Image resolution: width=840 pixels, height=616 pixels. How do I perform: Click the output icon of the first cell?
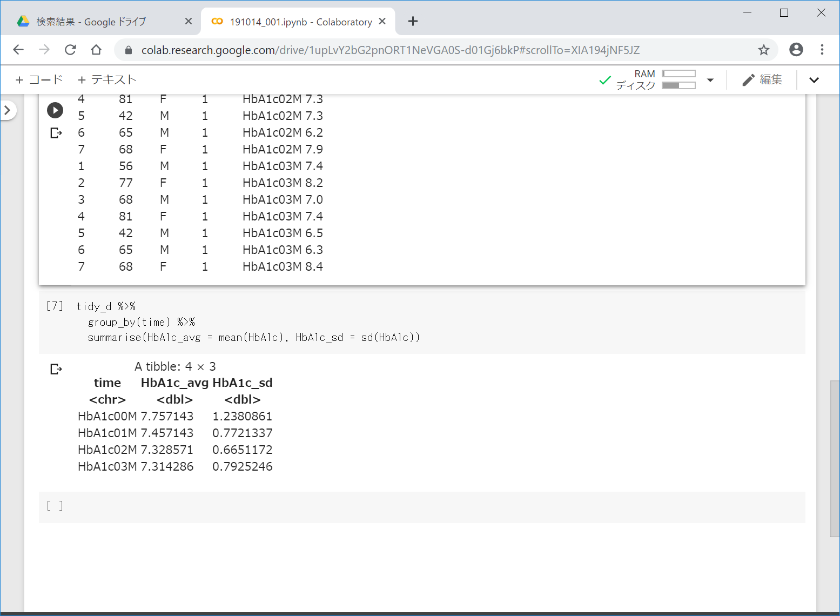point(56,133)
